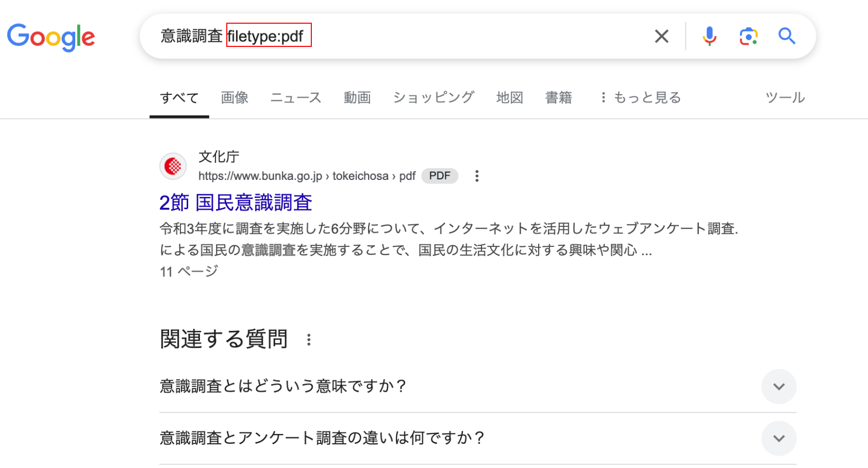Image resolution: width=868 pixels, height=468 pixels.
Task: Open the 2節 国民意識調査 result link
Action: 236,203
